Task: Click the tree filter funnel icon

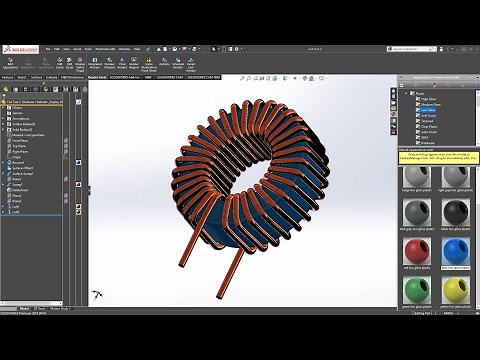Action: tap(4, 96)
